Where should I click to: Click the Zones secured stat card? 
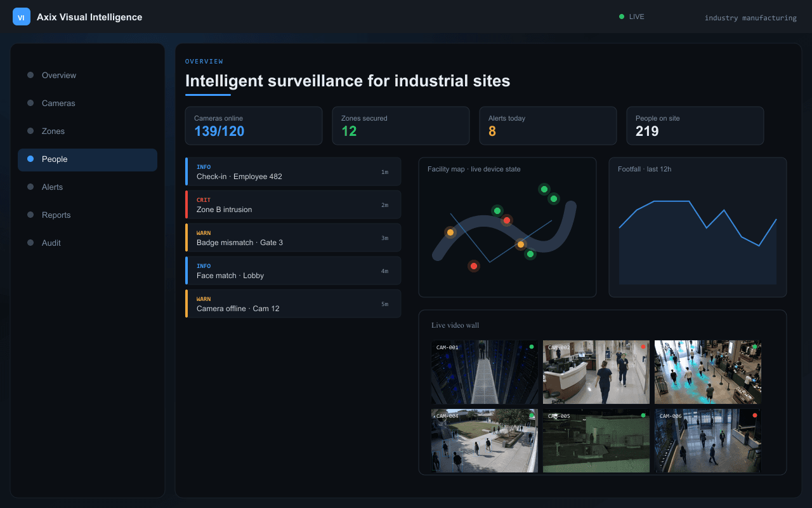click(401, 126)
